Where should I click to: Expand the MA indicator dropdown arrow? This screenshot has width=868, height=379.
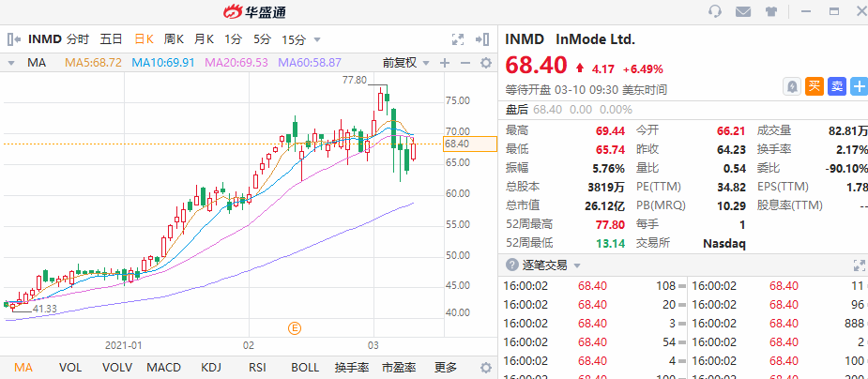(11, 64)
